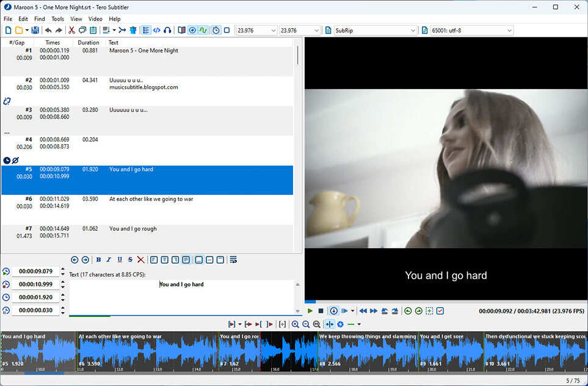The image size is (588, 386).
Task: Save the subtitle file
Action: [x=35, y=31]
